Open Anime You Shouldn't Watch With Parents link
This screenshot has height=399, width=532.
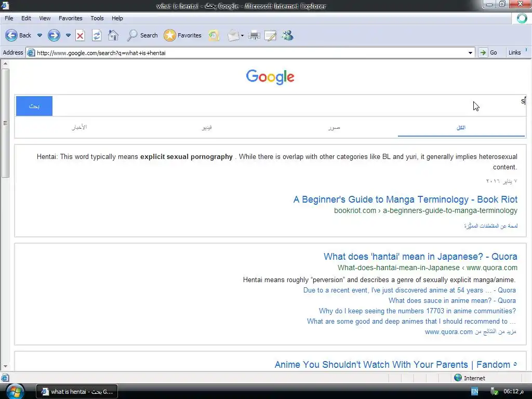click(395, 365)
